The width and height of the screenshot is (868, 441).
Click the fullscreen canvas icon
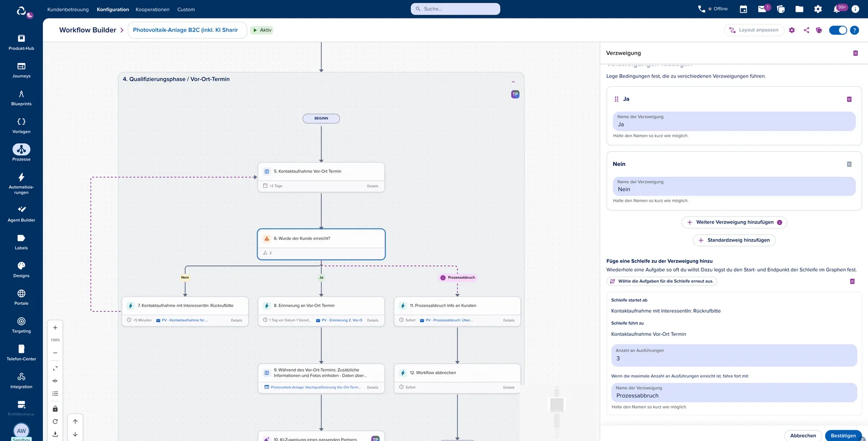[55, 368]
